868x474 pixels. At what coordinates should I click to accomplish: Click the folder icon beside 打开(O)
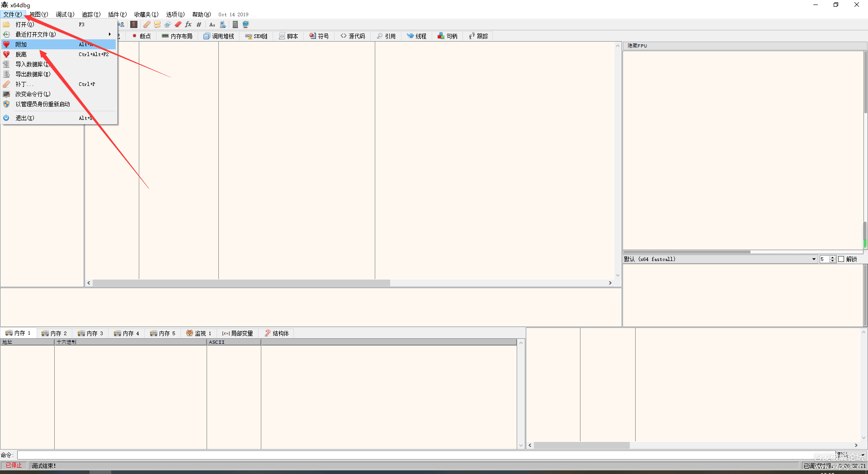tap(6, 24)
